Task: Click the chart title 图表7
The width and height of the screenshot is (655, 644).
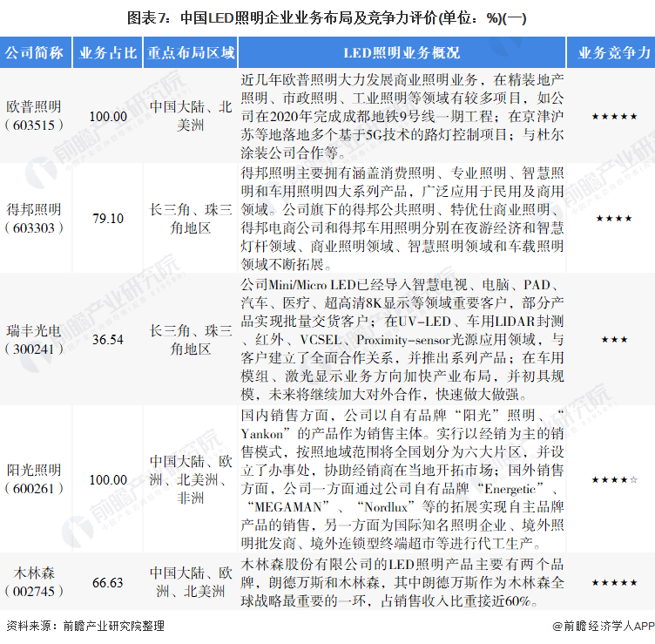Action: click(327, 18)
